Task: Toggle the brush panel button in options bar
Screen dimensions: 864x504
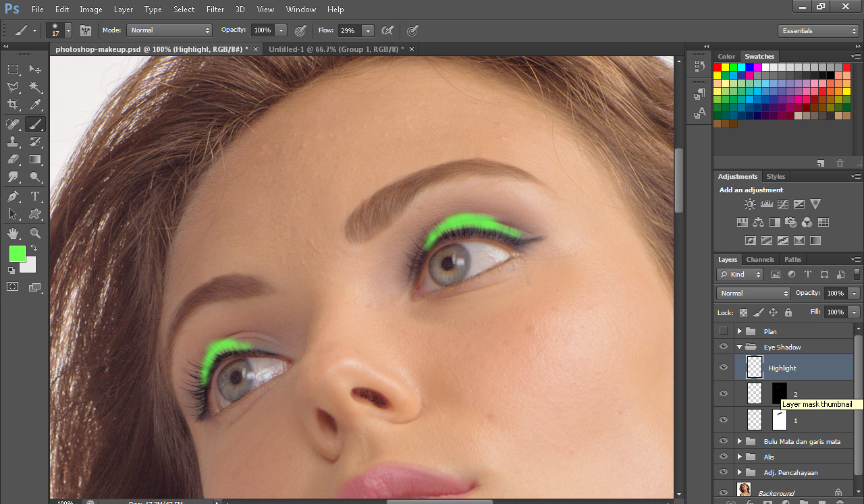Action: click(86, 30)
